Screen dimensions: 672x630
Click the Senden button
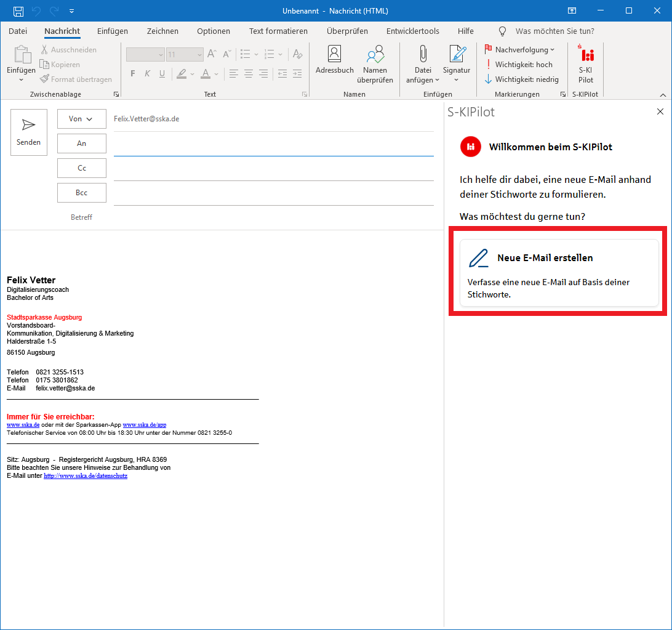click(29, 132)
